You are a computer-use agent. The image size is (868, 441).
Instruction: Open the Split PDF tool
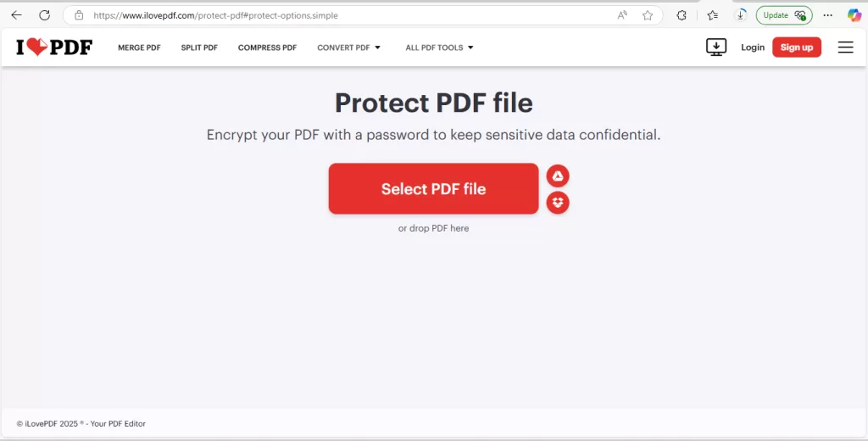(x=199, y=47)
